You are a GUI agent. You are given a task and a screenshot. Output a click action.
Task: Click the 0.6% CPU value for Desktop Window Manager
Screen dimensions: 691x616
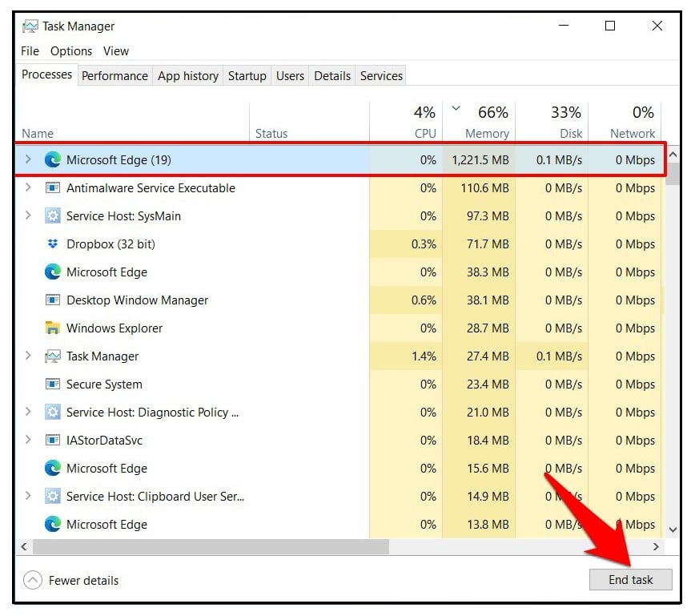pos(424,300)
